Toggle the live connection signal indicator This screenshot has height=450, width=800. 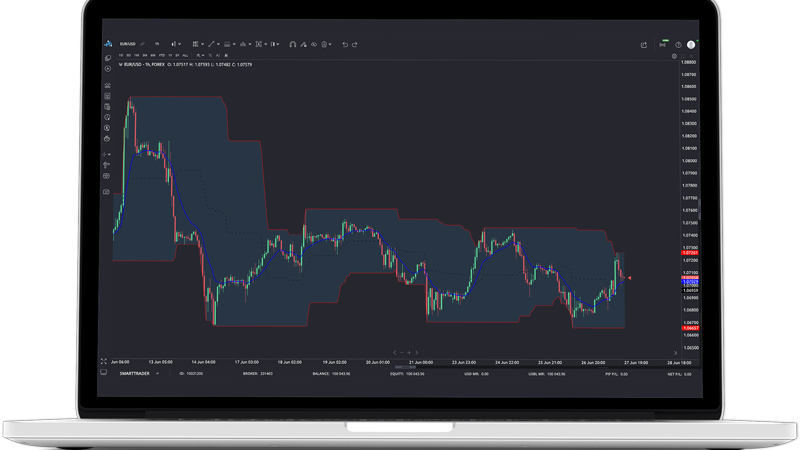(x=662, y=44)
